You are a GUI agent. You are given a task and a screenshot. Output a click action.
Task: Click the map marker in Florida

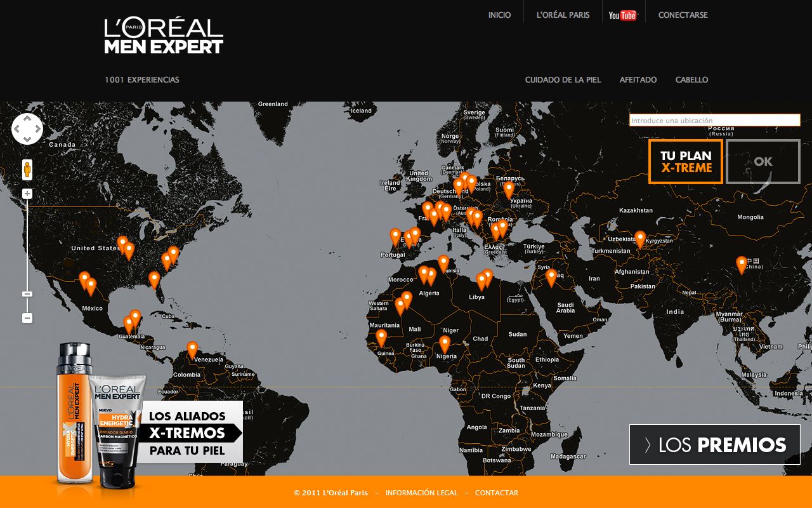(154, 280)
